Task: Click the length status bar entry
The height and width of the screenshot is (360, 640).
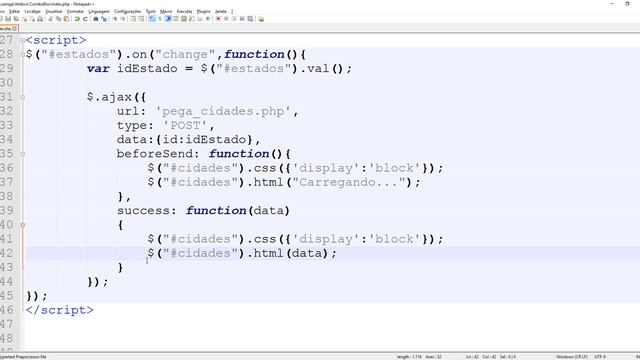Action: coord(409,357)
